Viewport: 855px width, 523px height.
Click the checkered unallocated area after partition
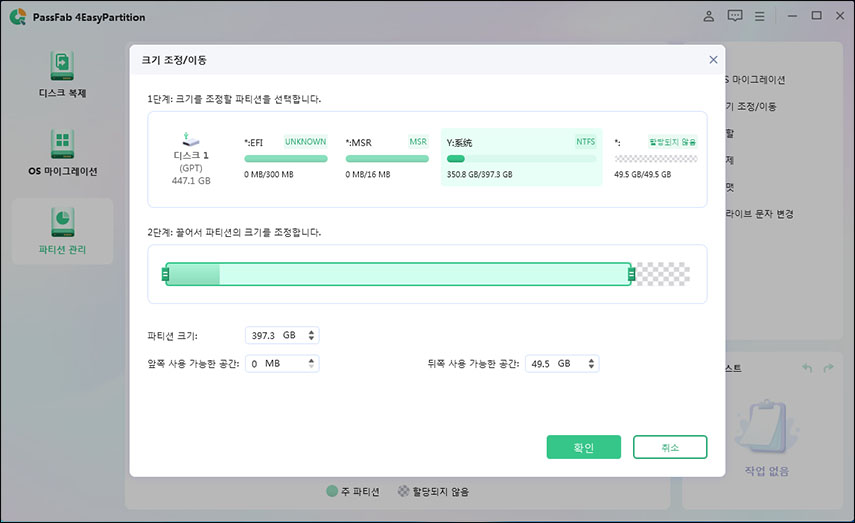(663, 274)
